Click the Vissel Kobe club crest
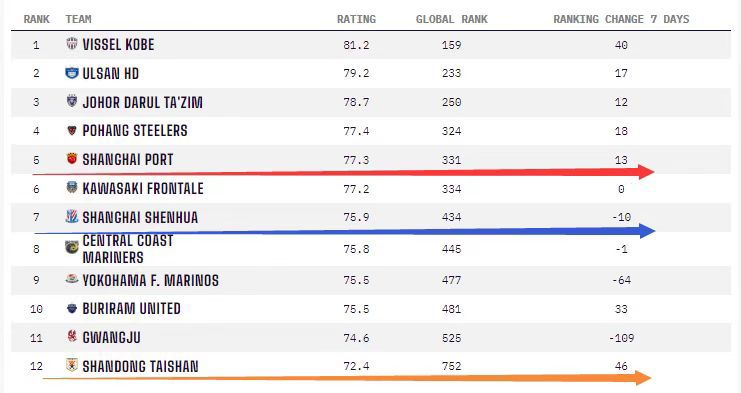This screenshot has height=393, width=741. click(72, 44)
